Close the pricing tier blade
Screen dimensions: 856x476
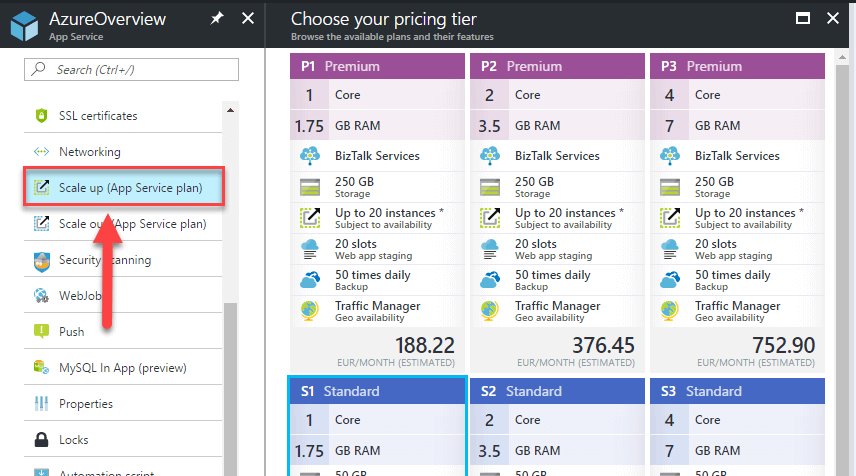(x=833, y=19)
